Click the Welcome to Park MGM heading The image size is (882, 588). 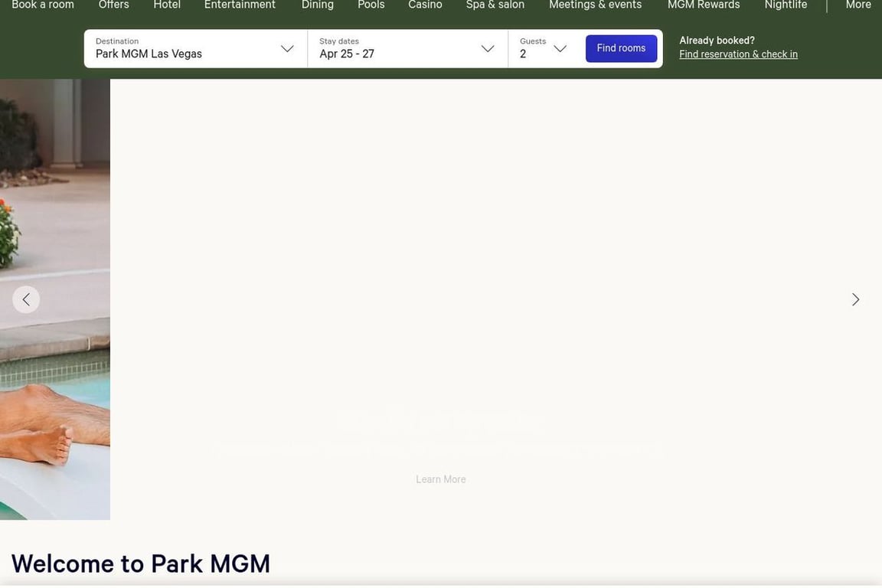coord(141,563)
